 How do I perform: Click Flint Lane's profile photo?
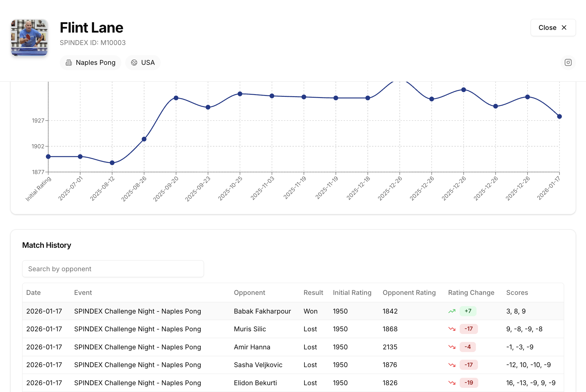click(29, 38)
